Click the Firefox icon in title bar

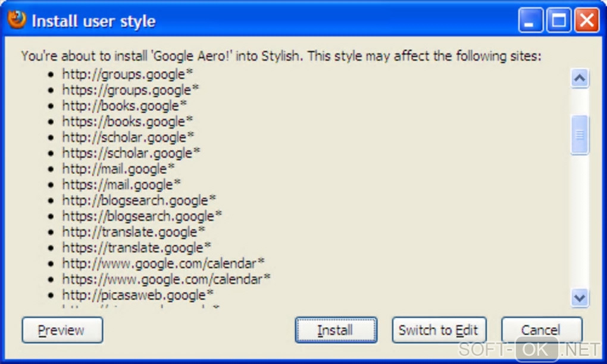[x=17, y=20]
